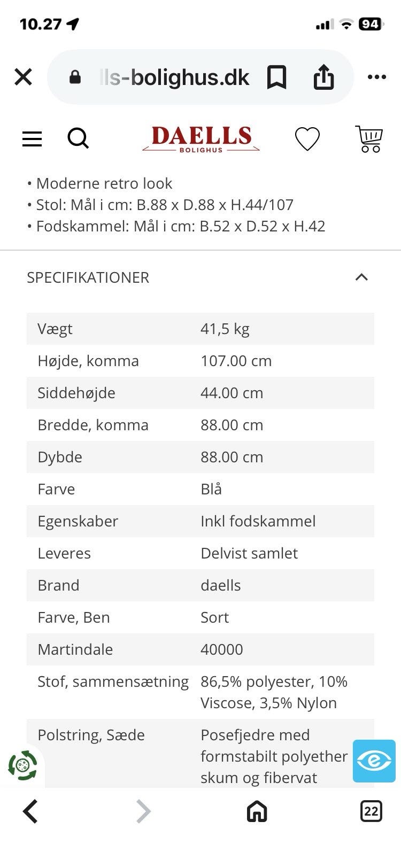This screenshot has width=401, height=868.
Task: Tap the share icon in address bar
Action: [x=323, y=77]
